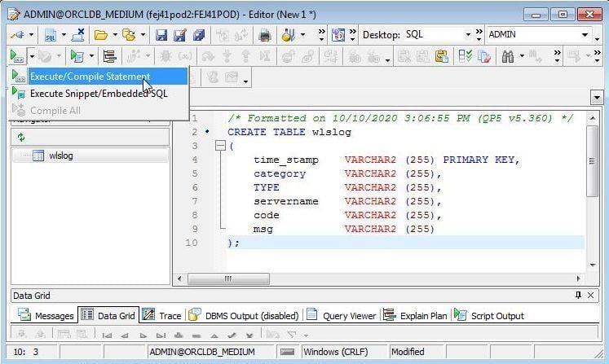Image resolution: width=609 pixels, height=364 pixels.
Task: Click the editor scroll right arrow
Action: click(x=578, y=278)
